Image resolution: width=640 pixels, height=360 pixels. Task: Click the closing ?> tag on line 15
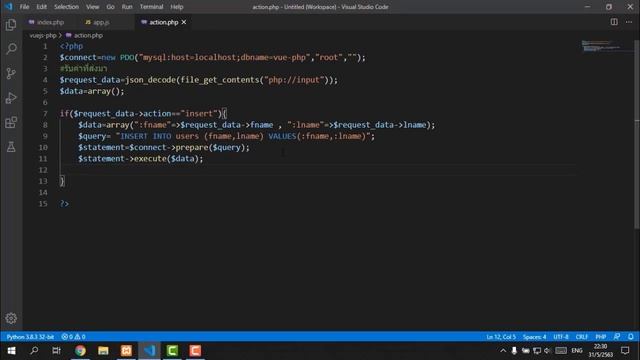64,204
